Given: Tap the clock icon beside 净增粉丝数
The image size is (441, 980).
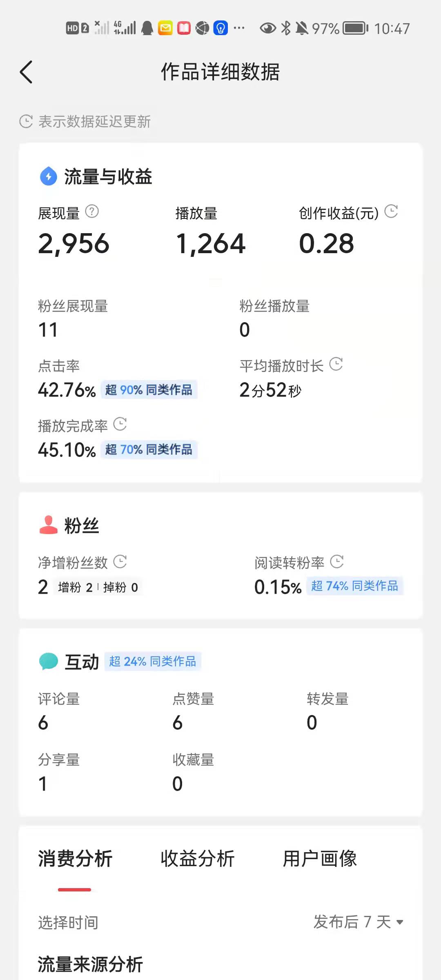Looking at the screenshot, I should click(x=120, y=561).
